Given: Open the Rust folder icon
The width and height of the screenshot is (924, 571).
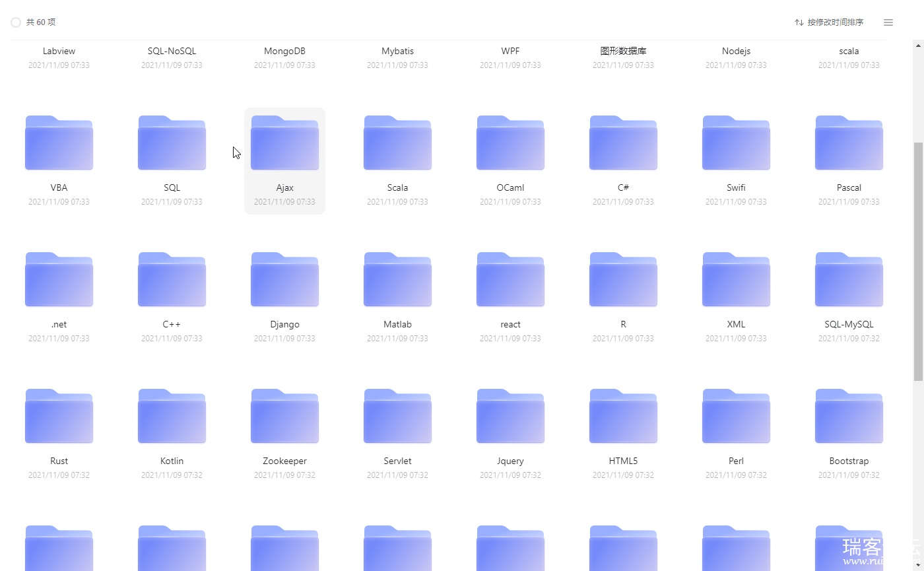Looking at the screenshot, I should (x=59, y=417).
